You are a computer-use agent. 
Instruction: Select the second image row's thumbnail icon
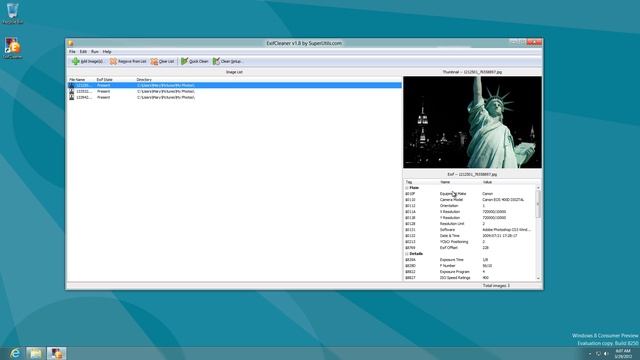tap(71, 91)
